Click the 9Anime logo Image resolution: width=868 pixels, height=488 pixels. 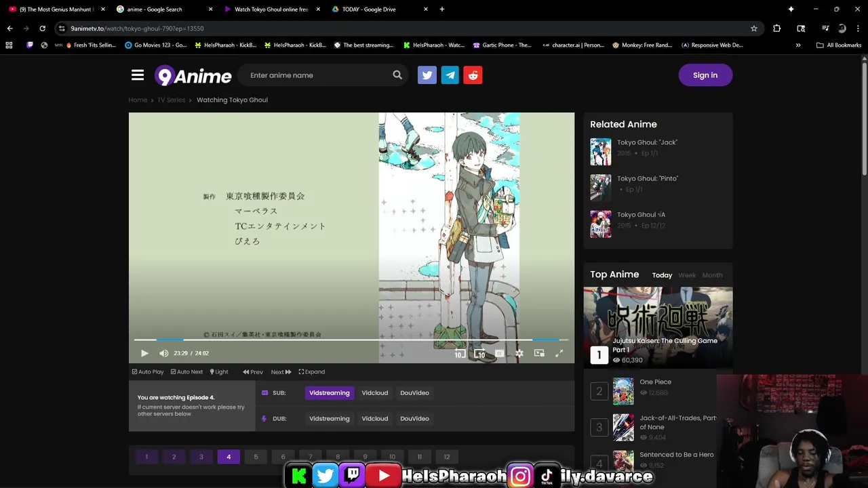point(193,75)
